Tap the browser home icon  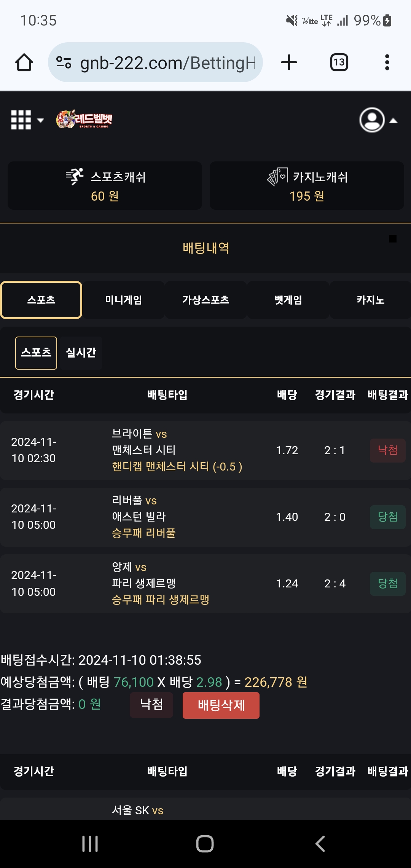tap(24, 63)
